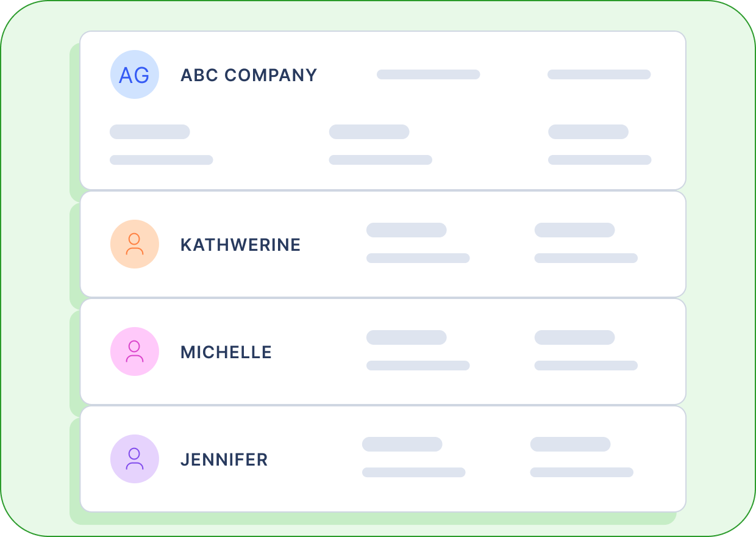Click Jennifer's purple person avatar
Screen dimensions: 756x537
click(135, 459)
